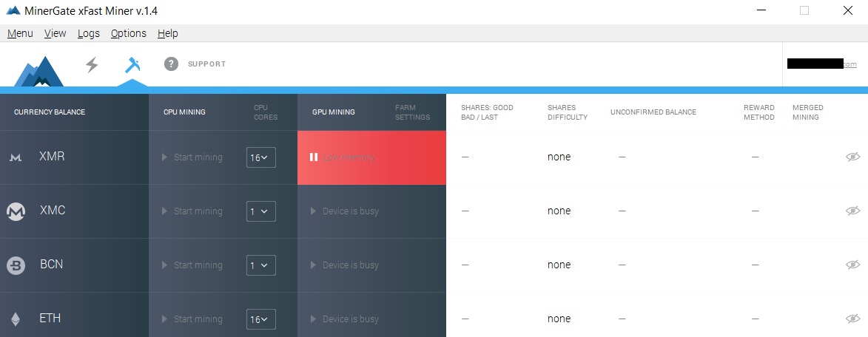Click the XMC coin icon
The height and width of the screenshot is (337, 868).
[x=16, y=211]
